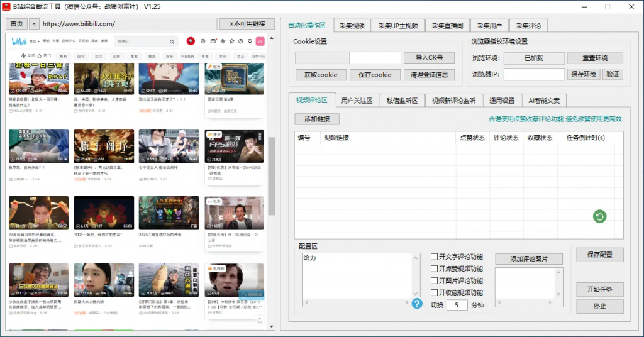Switch to the 采集视频 tab
The width and height of the screenshot is (644, 337).
(352, 25)
